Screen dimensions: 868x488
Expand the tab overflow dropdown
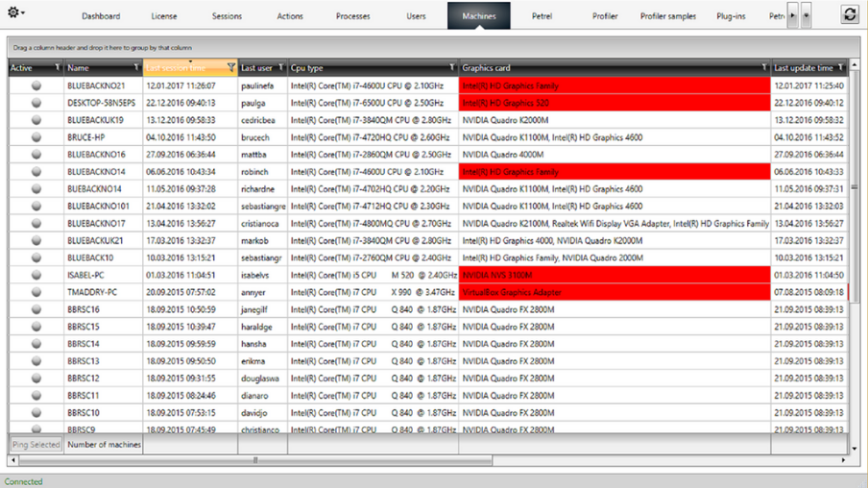pyautogui.click(x=807, y=15)
